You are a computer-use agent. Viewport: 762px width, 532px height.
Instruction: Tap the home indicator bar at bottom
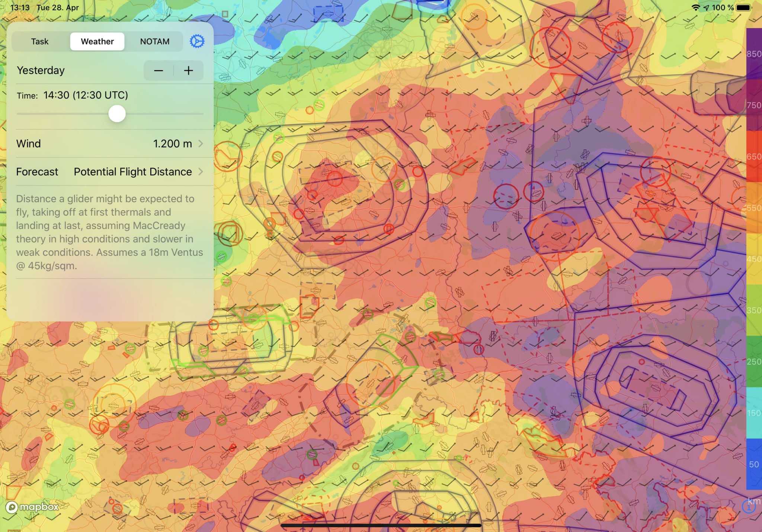point(381,525)
